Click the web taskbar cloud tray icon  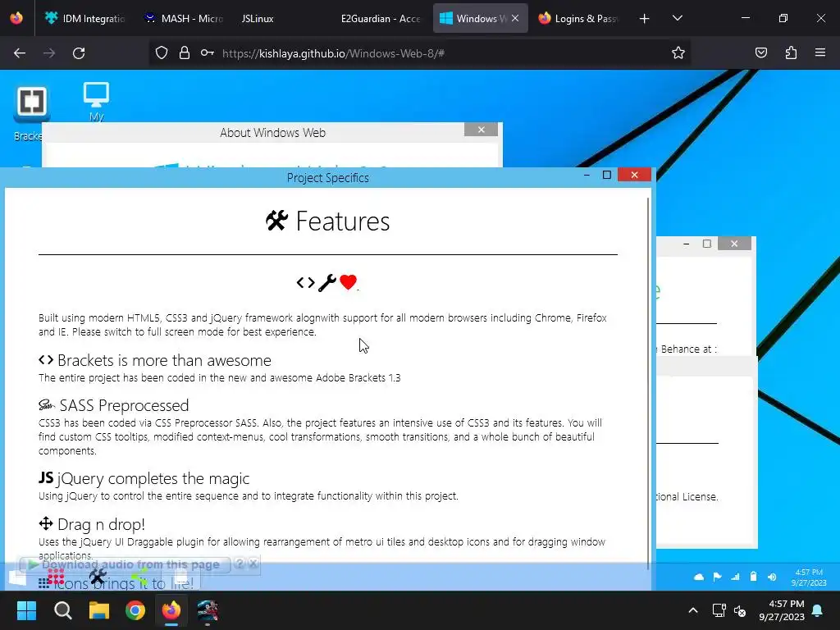click(x=699, y=577)
